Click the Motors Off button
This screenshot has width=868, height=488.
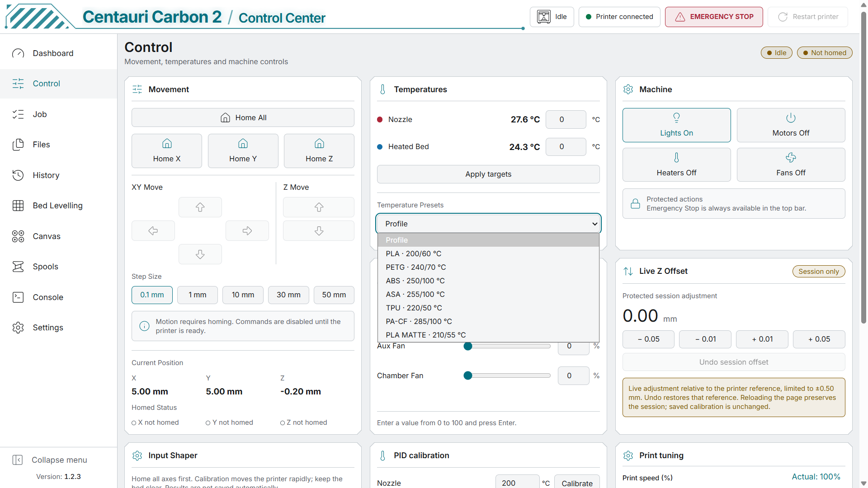coord(791,125)
